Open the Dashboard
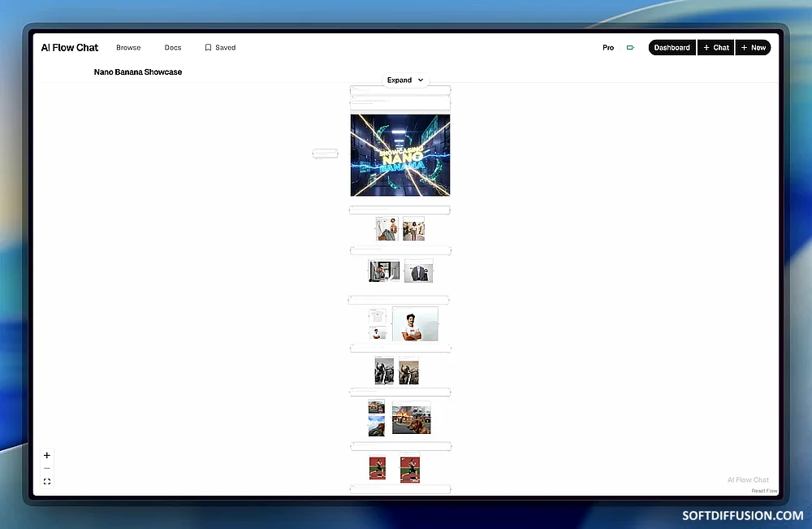Screen dimensions: 812x529 click(x=672, y=48)
